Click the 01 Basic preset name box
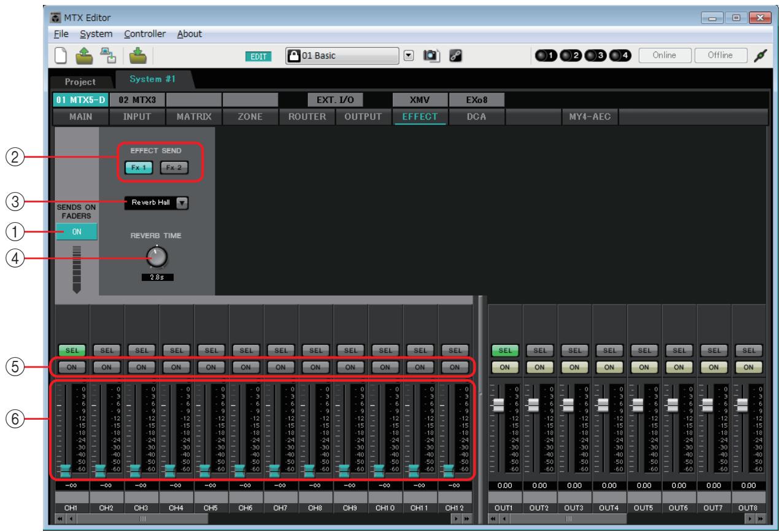 point(343,56)
